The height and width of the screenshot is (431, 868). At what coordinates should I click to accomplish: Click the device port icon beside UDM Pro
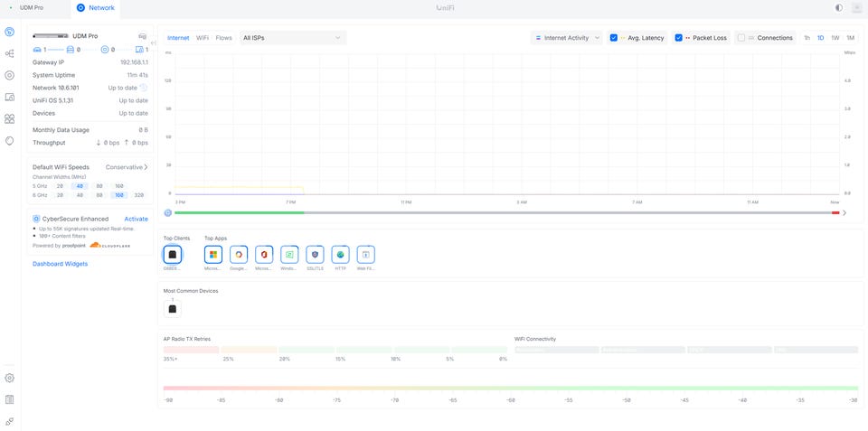pos(142,36)
